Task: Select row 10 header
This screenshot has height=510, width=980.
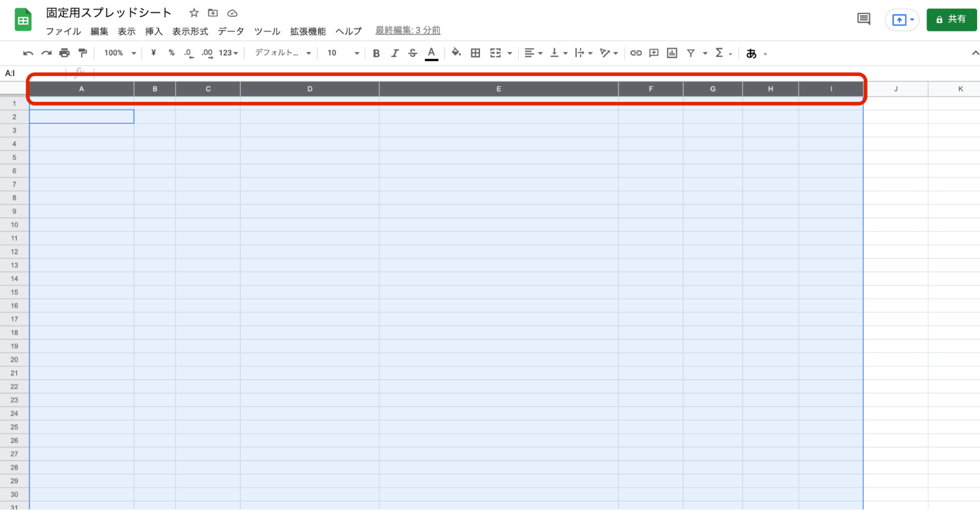Action: click(14, 225)
